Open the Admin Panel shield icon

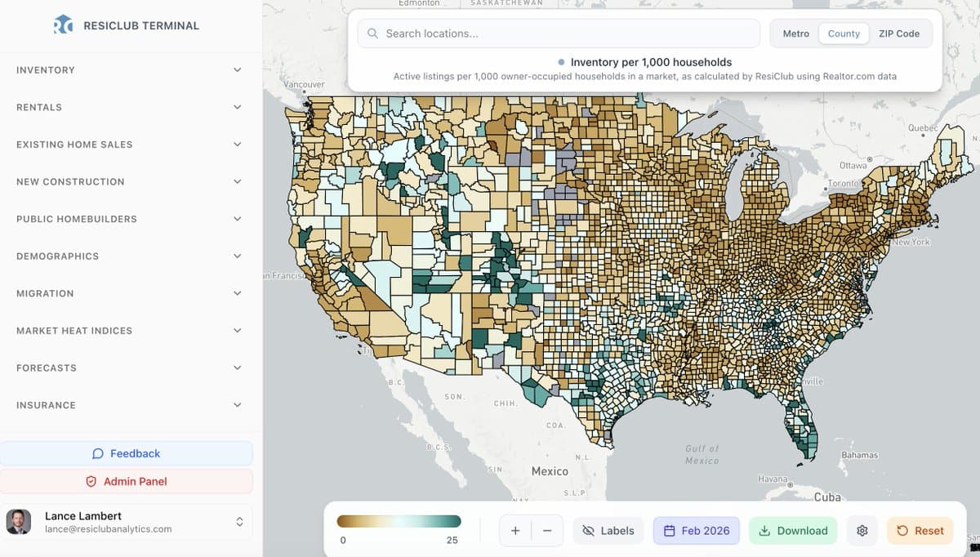pos(91,481)
